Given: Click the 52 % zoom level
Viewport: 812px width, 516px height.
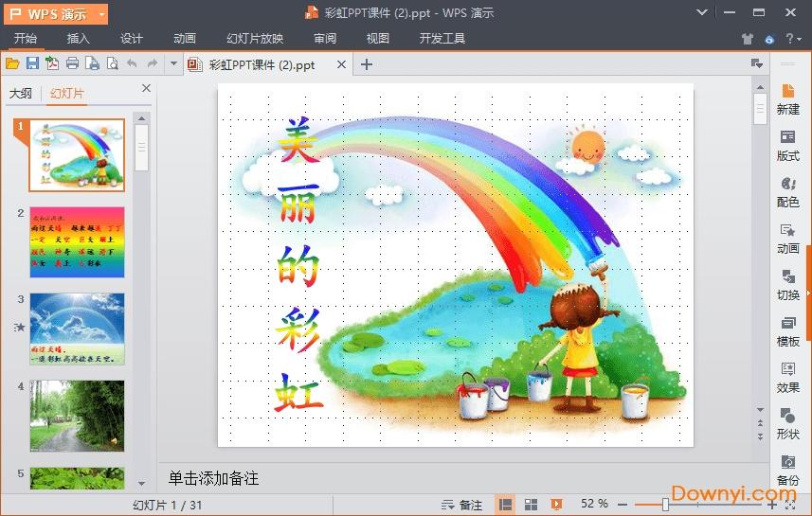Looking at the screenshot, I should coord(594,504).
